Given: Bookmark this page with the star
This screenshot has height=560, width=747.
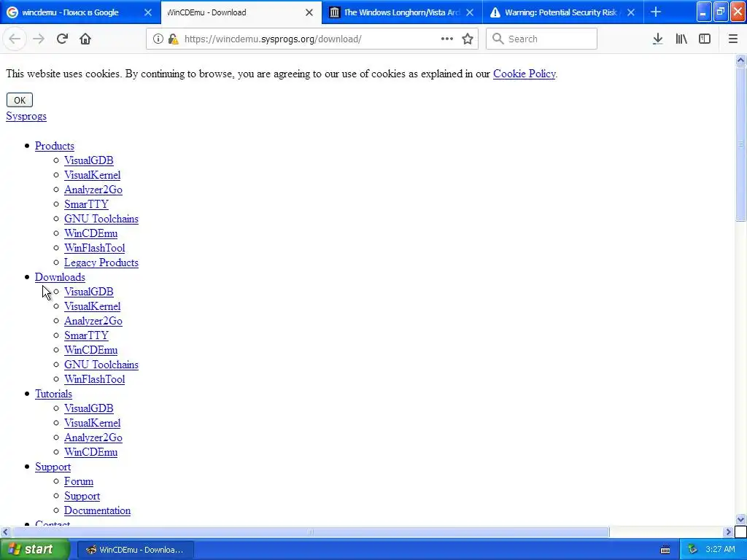Looking at the screenshot, I should point(468,39).
